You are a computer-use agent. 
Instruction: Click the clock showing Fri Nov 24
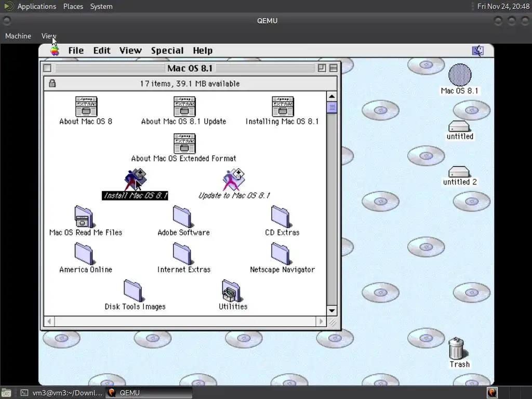click(503, 6)
